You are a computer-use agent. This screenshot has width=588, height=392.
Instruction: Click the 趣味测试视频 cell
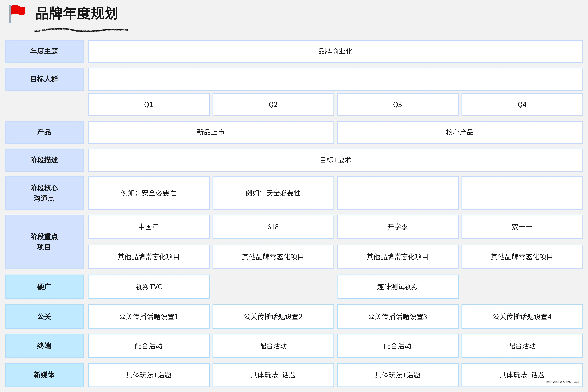(398, 287)
